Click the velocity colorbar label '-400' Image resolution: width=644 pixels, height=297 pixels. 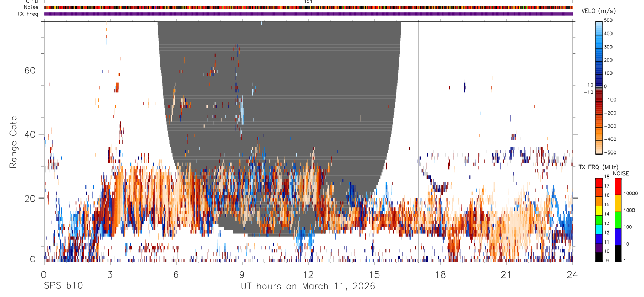coord(610,139)
